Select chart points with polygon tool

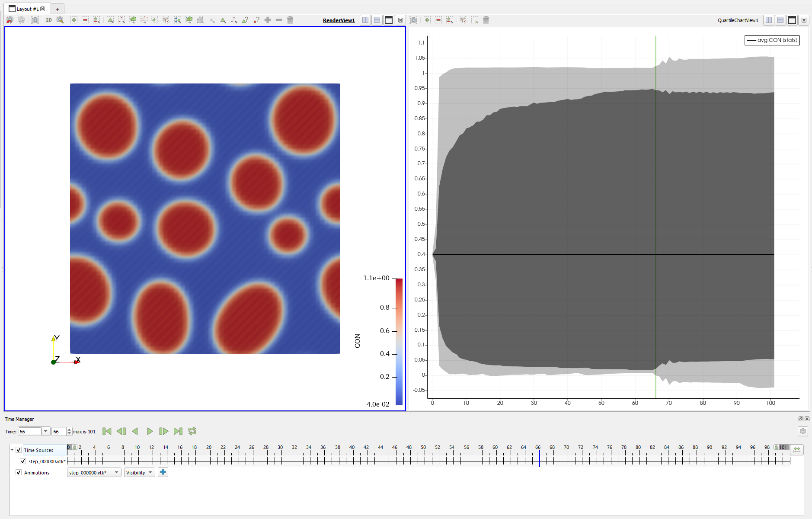click(x=463, y=20)
